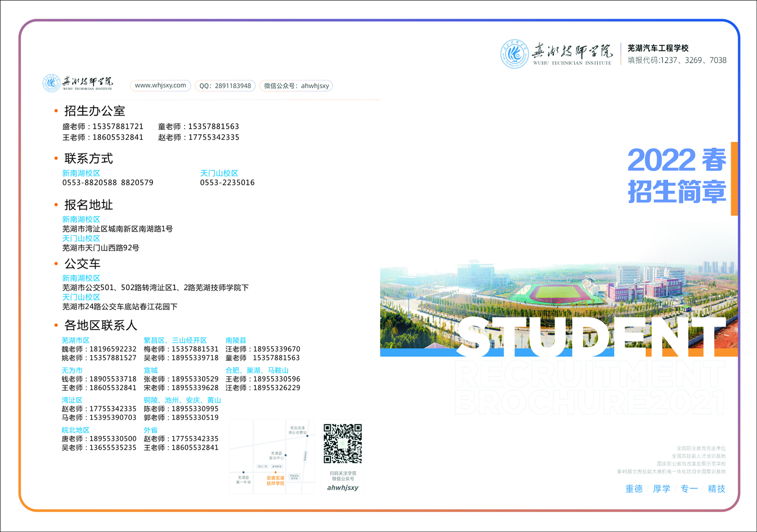Select 姚老师 : 15357881527
Image resolution: width=757 pixels, height=532 pixels.
(99, 358)
